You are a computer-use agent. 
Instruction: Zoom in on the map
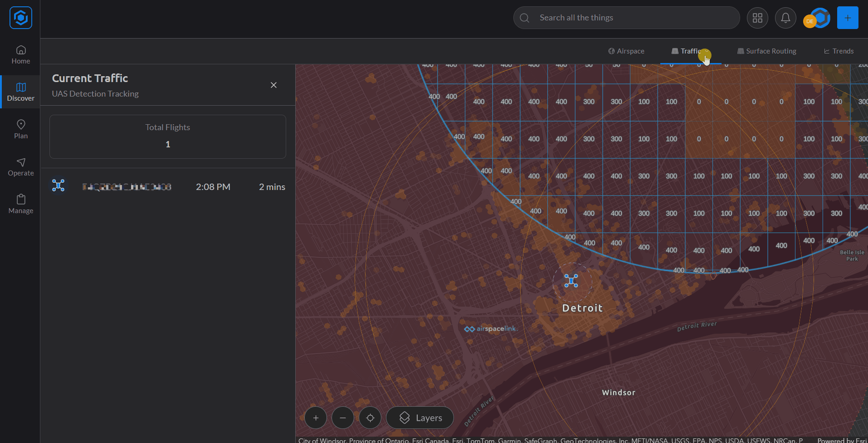pos(316,418)
